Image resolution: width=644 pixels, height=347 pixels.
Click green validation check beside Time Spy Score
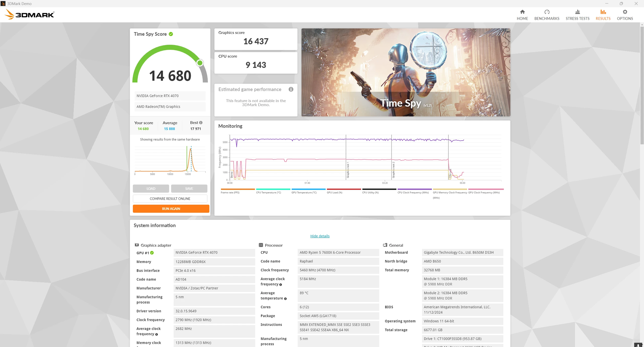171,34
